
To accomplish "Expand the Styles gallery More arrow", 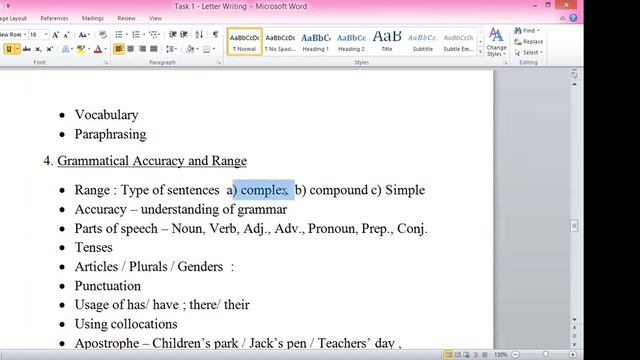I will (480, 52).
